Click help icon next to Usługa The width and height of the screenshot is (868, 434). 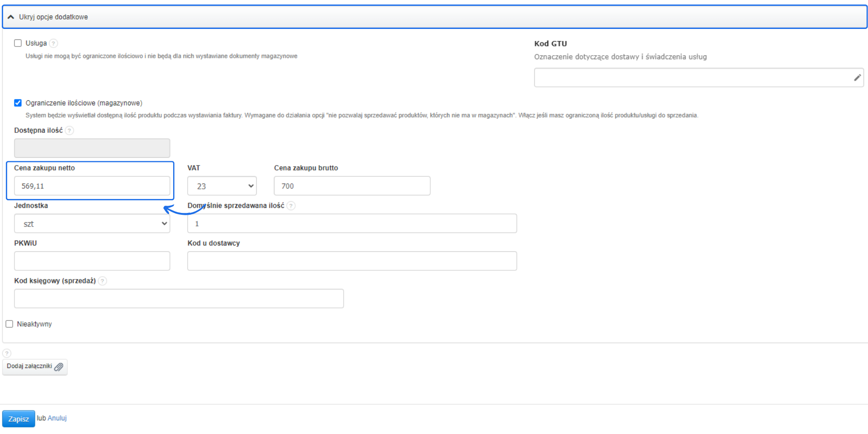(53, 43)
